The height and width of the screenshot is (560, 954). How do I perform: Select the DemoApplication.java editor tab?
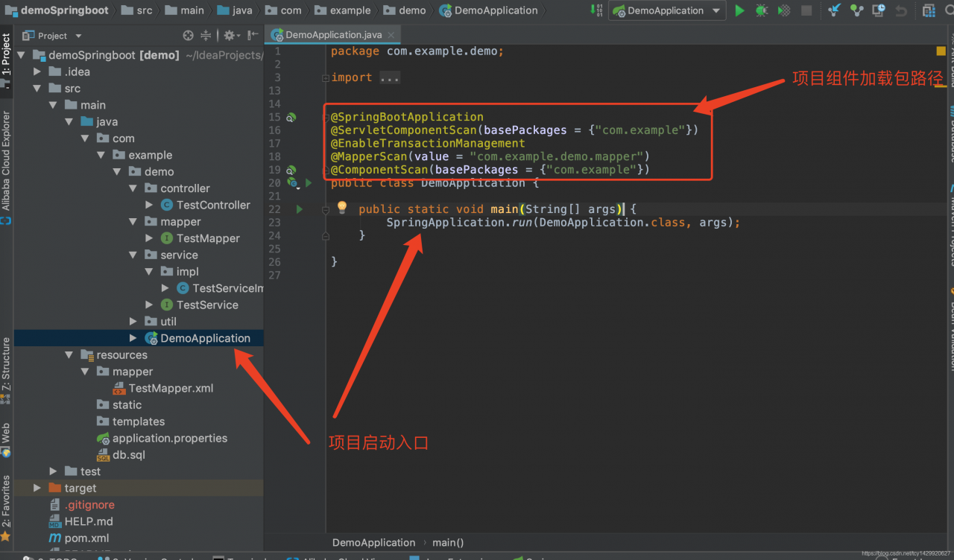pyautogui.click(x=333, y=34)
